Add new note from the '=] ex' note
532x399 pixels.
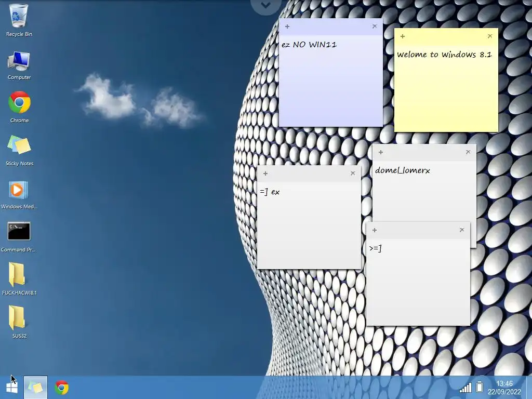pyautogui.click(x=265, y=174)
